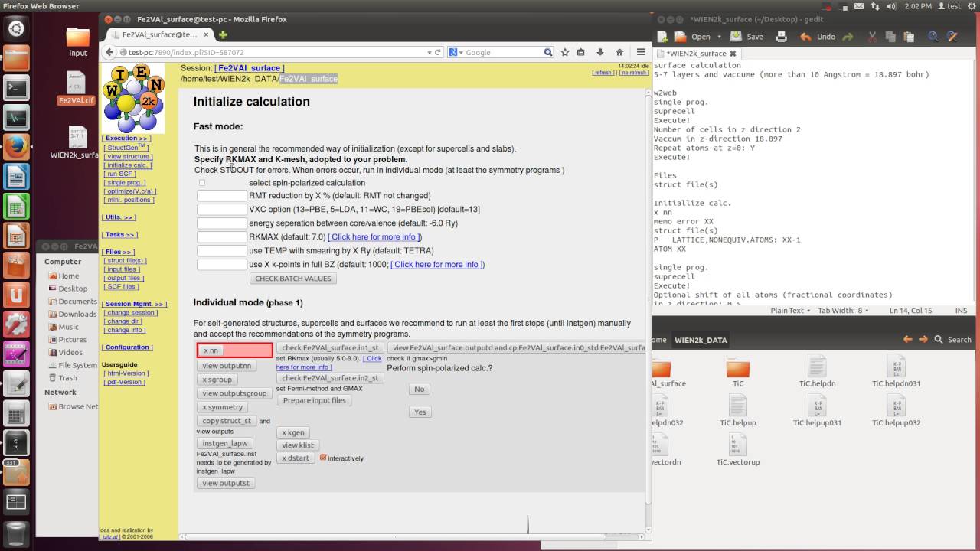
Task: Click the x nn button
Action: (211, 350)
